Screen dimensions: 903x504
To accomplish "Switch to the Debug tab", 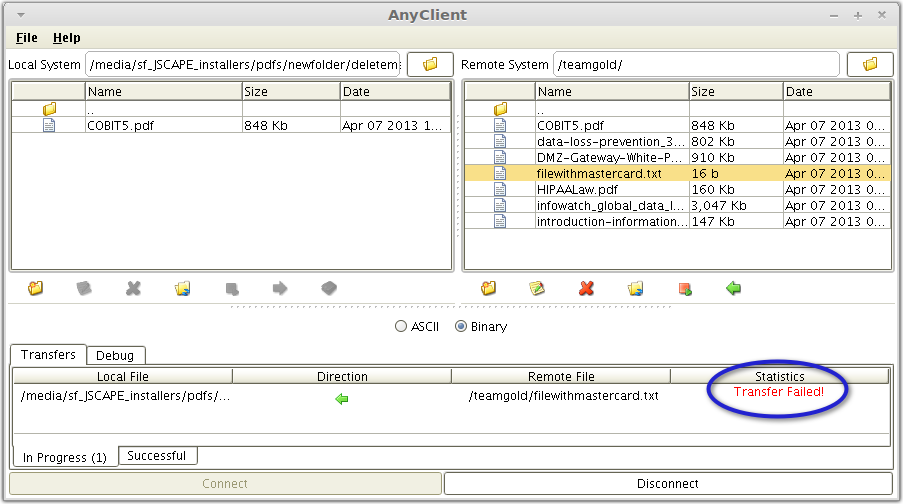I will coord(115,355).
